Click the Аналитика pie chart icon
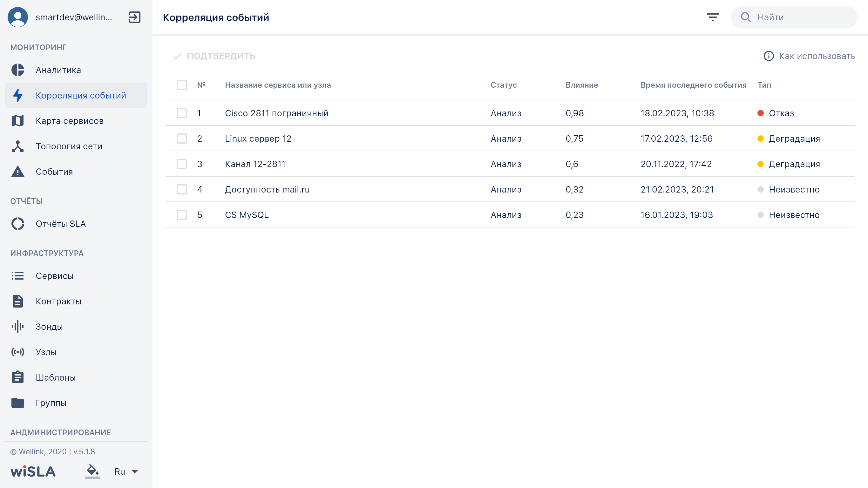Screen dimensions: 868x488 tap(18, 70)
